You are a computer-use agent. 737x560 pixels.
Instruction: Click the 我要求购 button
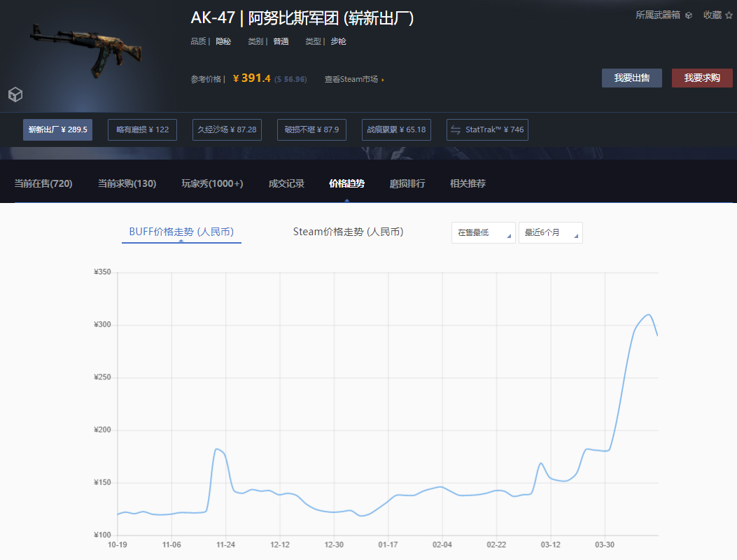coord(702,78)
